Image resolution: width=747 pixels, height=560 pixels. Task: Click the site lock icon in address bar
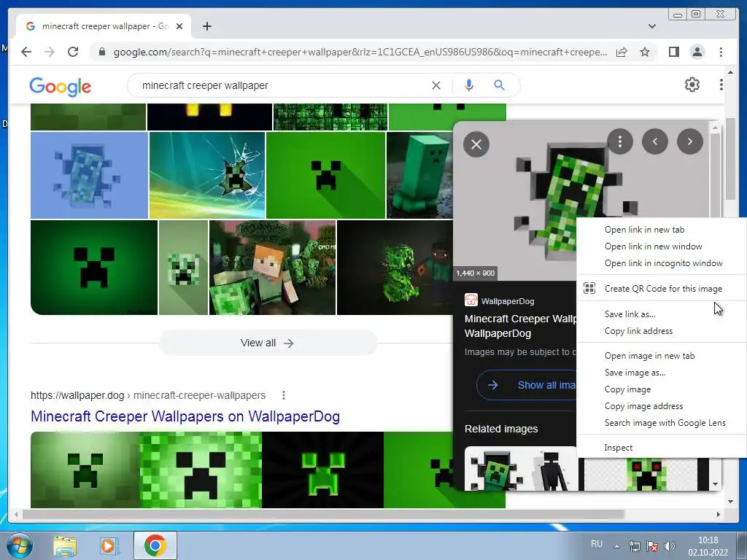click(101, 52)
